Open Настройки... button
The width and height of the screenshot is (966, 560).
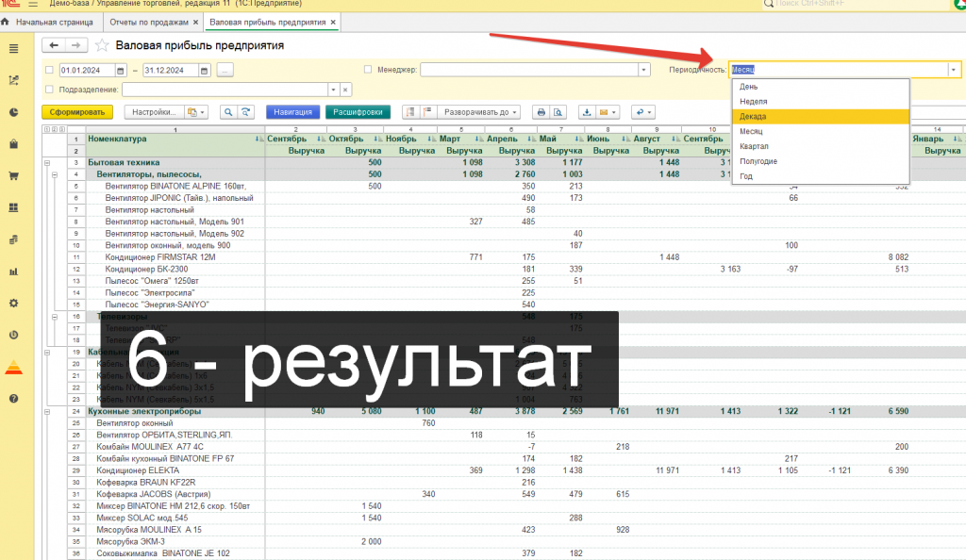click(154, 112)
